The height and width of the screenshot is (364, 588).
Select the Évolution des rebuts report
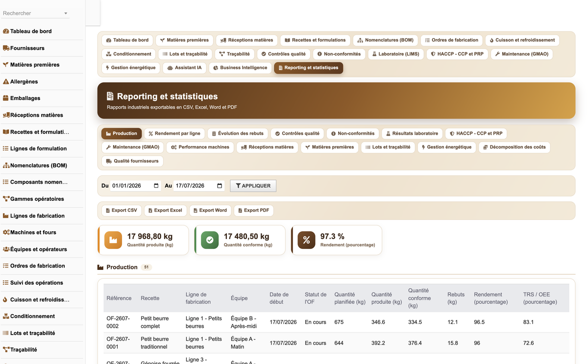tap(238, 133)
